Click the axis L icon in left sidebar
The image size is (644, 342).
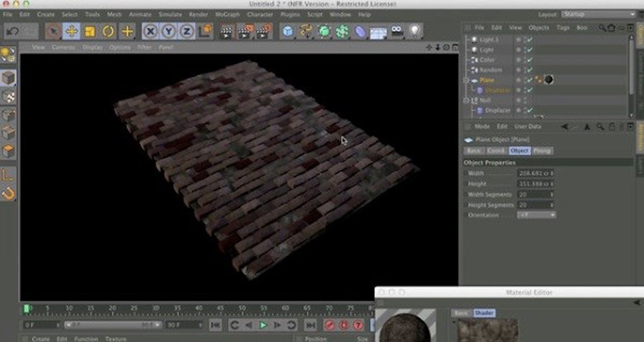7,175
